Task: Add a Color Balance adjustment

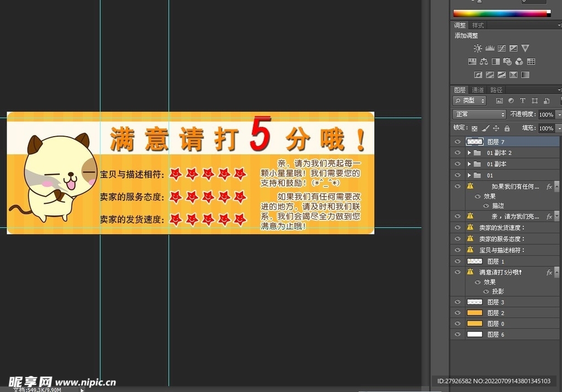Action: click(484, 61)
